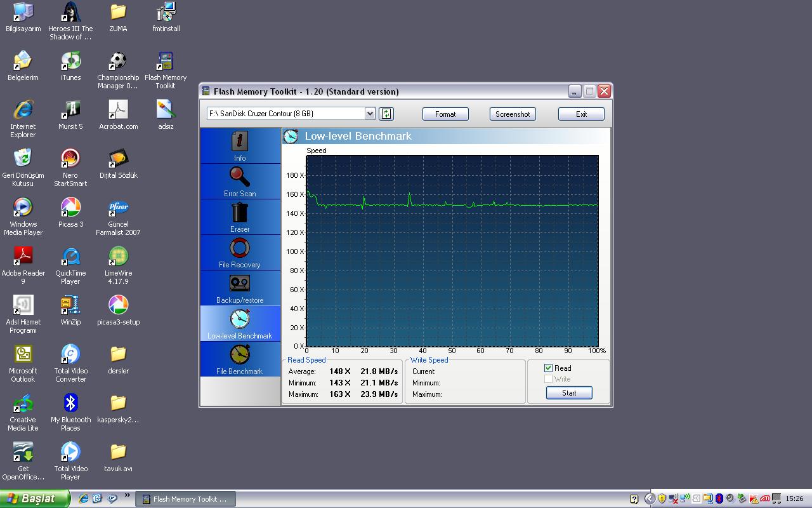Screen dimensions: 812x508
Task: Select the Heroes III desktop shortcut
Action: tap(70, 21)
